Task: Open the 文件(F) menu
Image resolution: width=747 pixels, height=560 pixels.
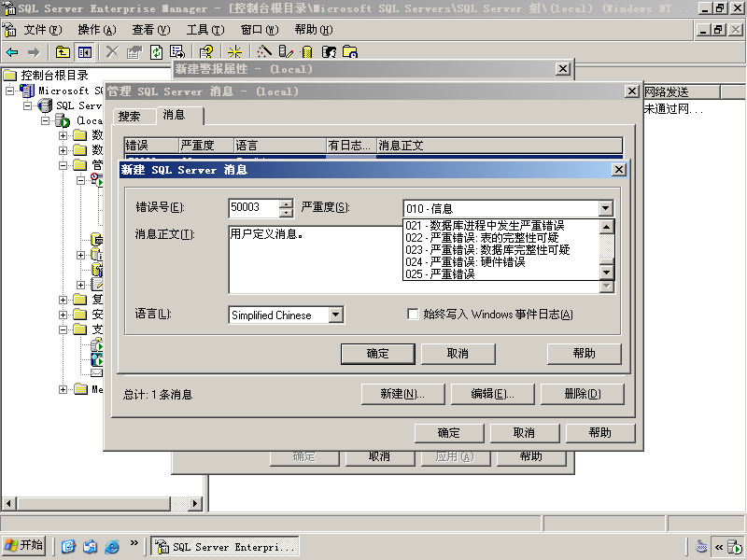Action: click(x=43, y=30)
